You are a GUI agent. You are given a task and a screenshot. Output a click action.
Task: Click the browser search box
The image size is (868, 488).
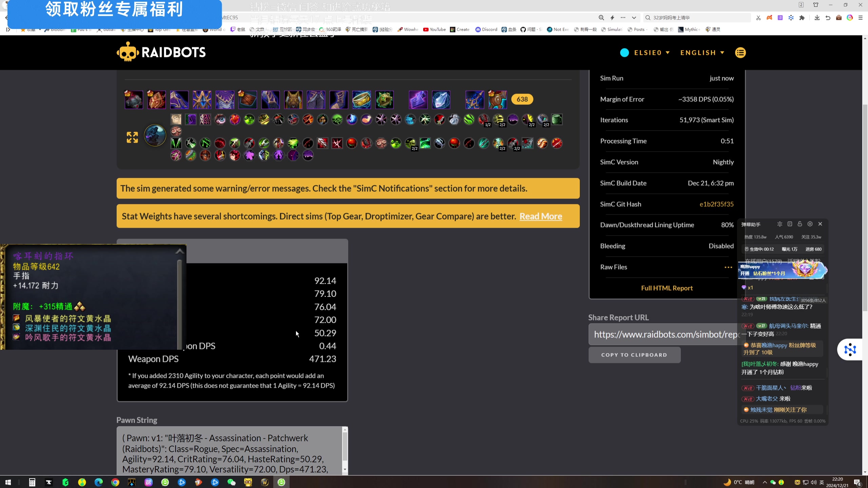[x=697, y=18]
